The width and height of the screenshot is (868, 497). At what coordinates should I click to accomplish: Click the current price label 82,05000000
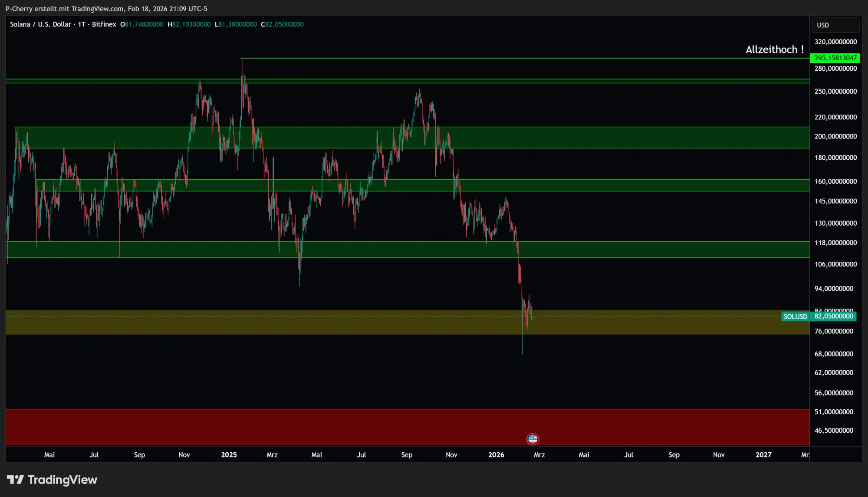pos(835,316)
